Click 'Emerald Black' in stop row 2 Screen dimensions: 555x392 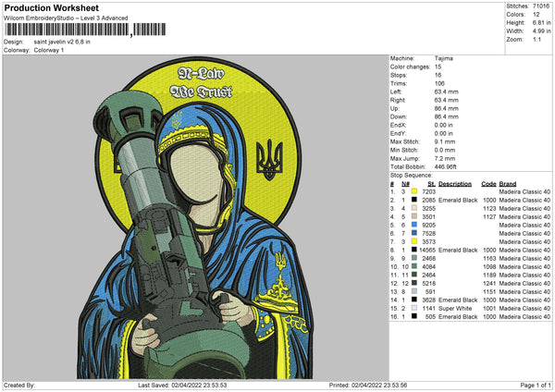[458, 201]
